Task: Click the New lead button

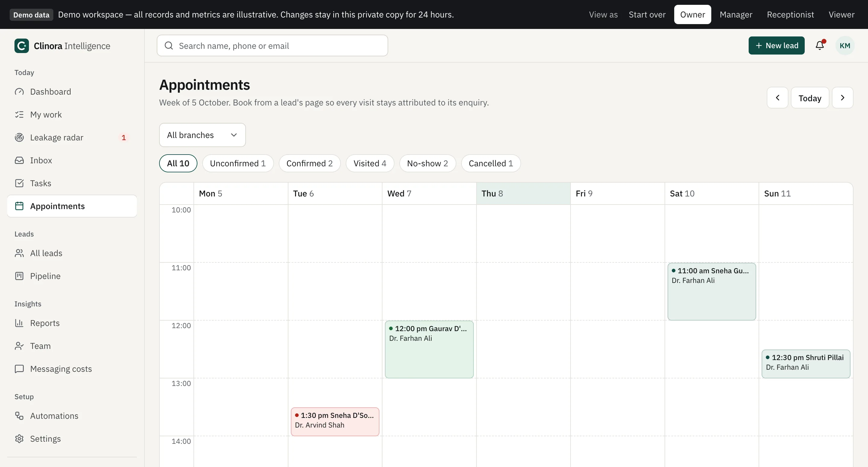Action: (x=776, y=45)
